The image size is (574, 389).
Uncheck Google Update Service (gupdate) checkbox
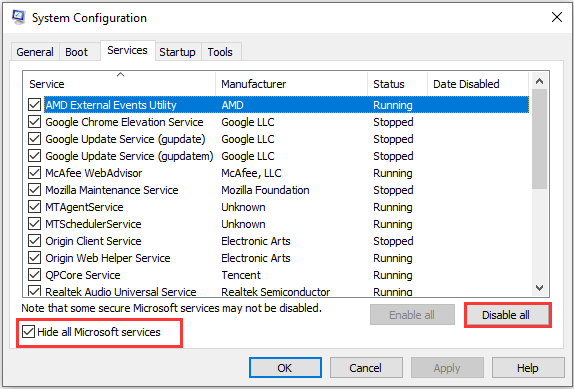(34, 139)
